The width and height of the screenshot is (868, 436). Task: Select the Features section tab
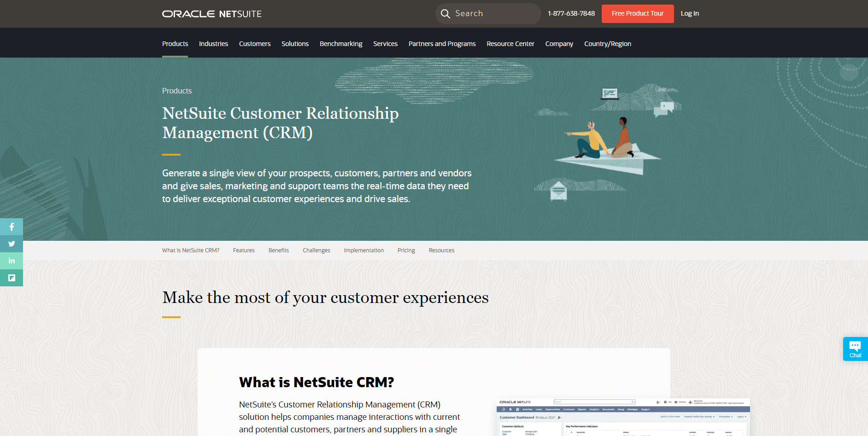(x=244, y=250)
